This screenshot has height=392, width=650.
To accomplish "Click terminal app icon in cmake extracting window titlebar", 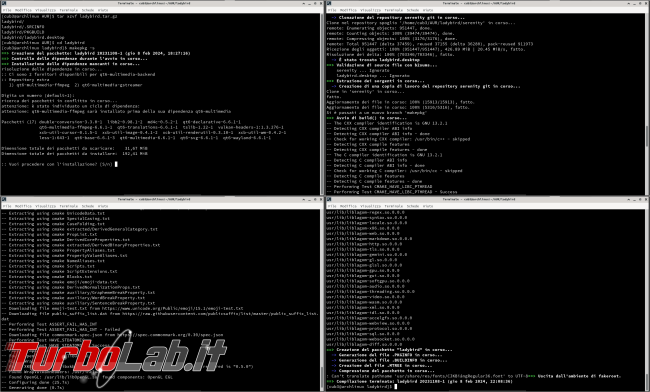I will (x=3, y=199).
